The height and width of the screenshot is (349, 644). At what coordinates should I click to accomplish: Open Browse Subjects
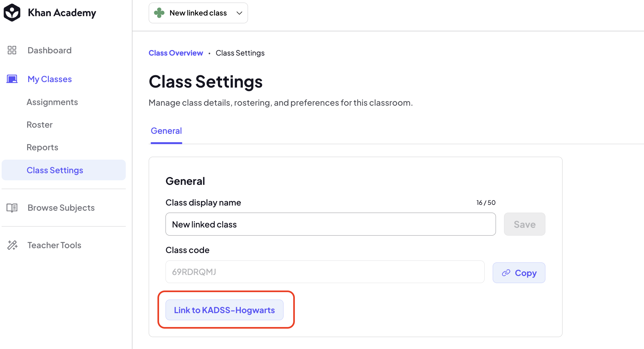click(61, 208)
